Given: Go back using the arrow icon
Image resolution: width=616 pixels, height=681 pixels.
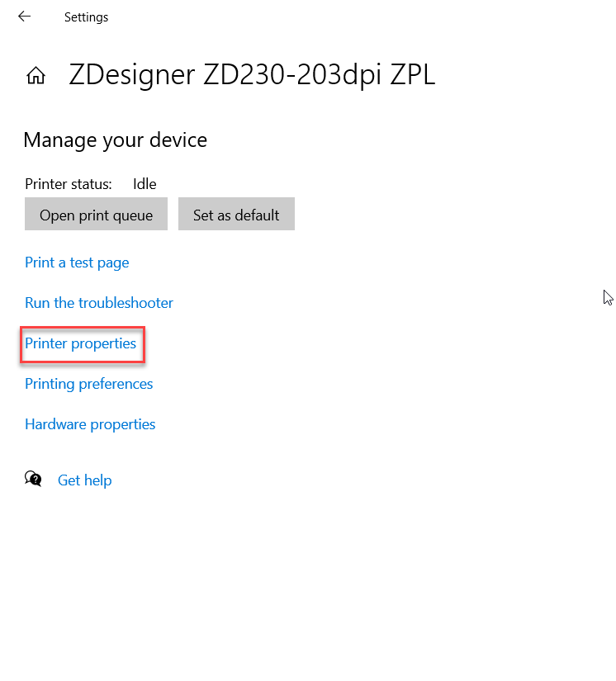Looking at the screenshot, I should pyautogui.click(x=24, y=17).
